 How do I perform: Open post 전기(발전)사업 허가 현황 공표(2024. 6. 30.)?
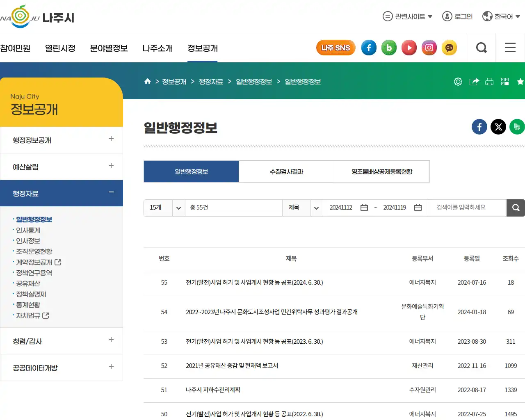254,282
